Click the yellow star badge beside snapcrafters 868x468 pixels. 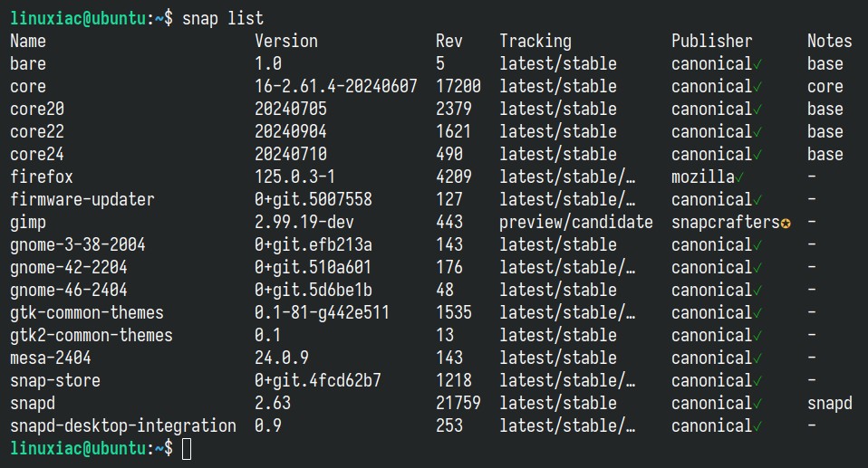pyautogui.click(x=785, y=223)
